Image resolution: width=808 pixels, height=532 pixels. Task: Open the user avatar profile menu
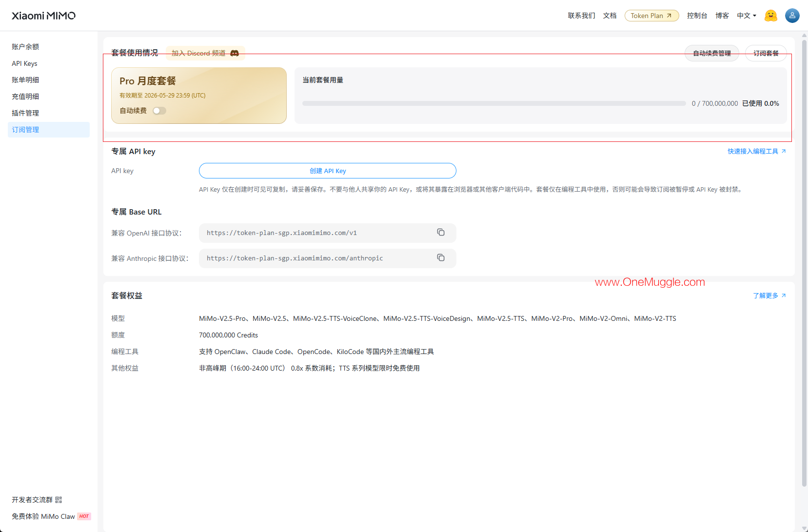[792, 16]
